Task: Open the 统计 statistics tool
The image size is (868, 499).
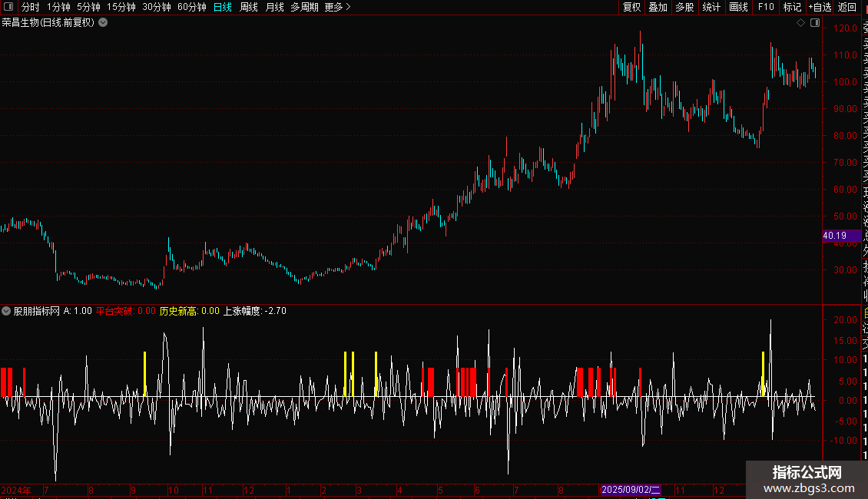Action: click(711, 7)
